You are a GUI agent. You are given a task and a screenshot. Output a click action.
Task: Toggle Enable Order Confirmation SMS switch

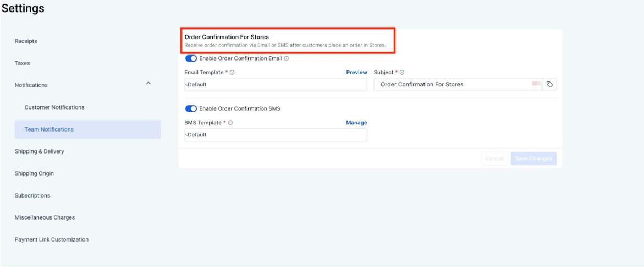click(x=191, y=108)
